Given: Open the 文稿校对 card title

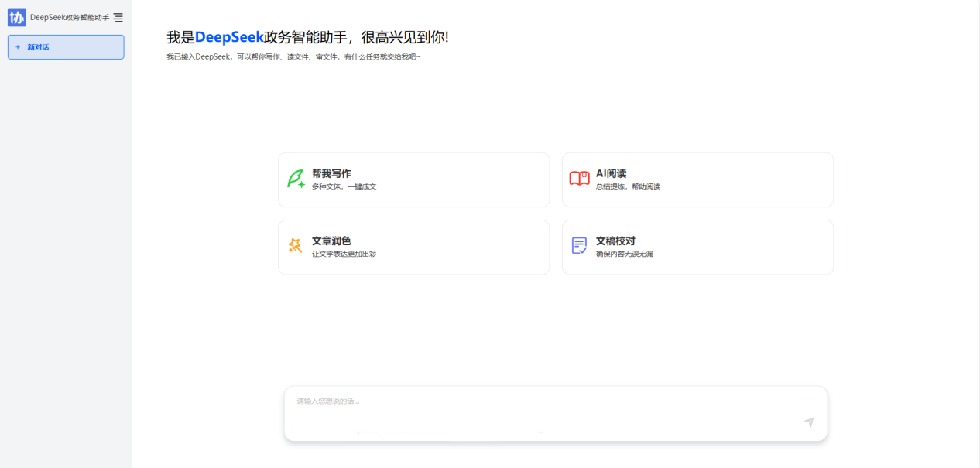Looking at the screenshot, I should tap(615, 241).
